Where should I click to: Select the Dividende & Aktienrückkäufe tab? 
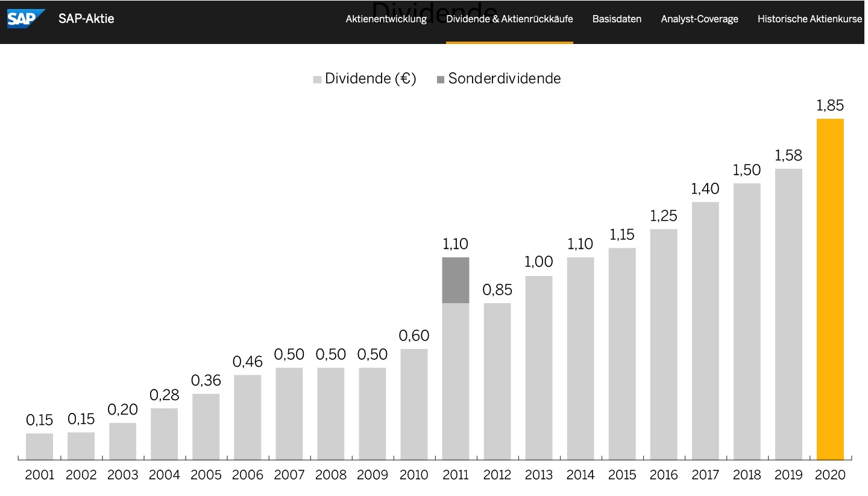(x=509, y=19)
